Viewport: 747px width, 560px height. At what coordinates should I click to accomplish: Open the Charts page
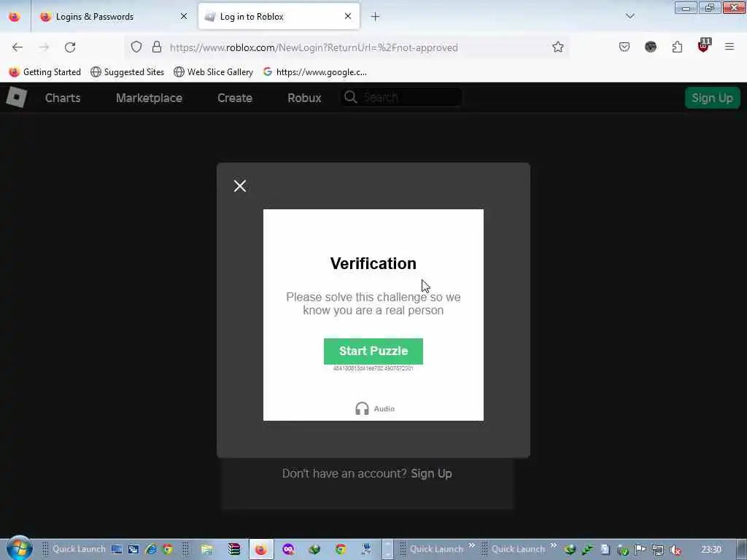pyautogui.click(x=63, y=98)
